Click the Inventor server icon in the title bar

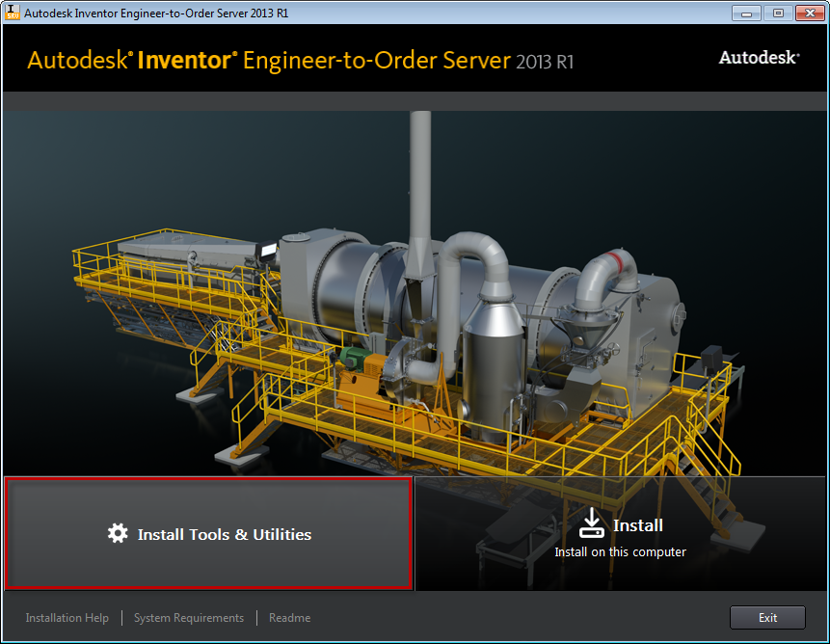(13, 13)
